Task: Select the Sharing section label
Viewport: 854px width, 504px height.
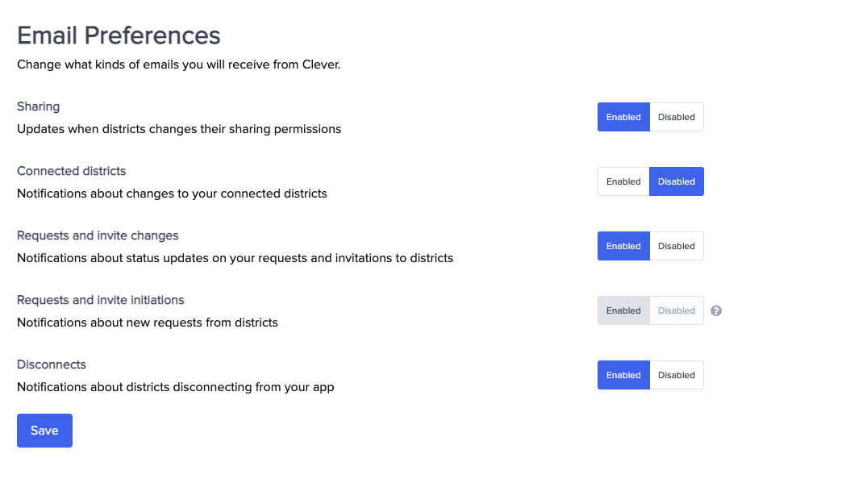Action: click(x=38, y=106)
